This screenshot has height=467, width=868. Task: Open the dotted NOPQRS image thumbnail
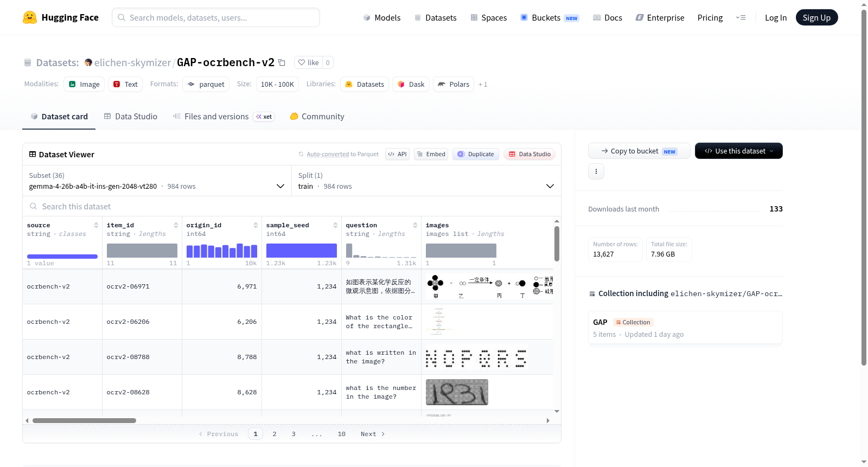tap(476, 357)
